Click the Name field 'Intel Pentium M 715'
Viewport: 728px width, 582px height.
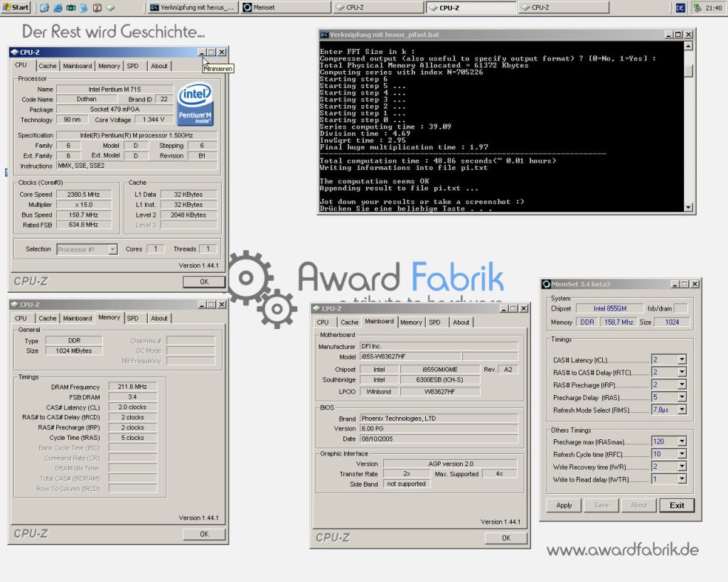coord(114,89)
